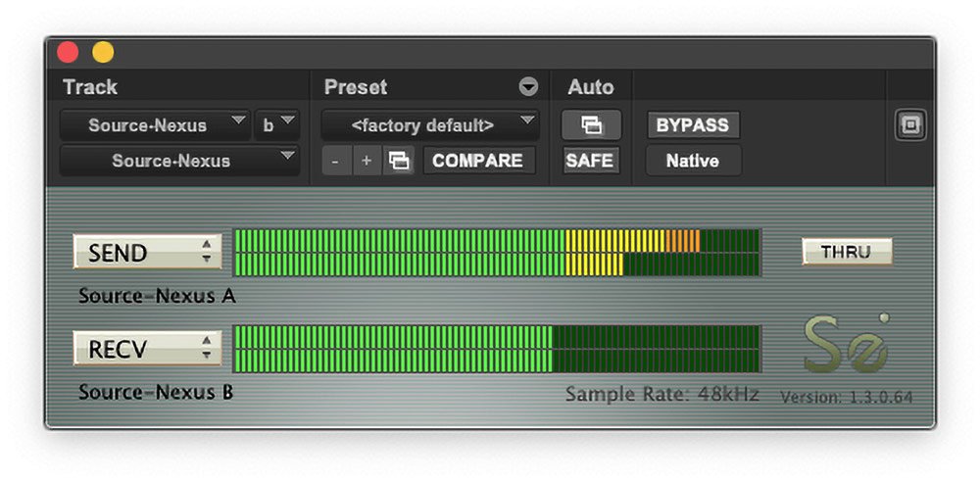Screen dimensions: 980x481
Task: Click the Source-Nexus B label
Action: [156, 392]
